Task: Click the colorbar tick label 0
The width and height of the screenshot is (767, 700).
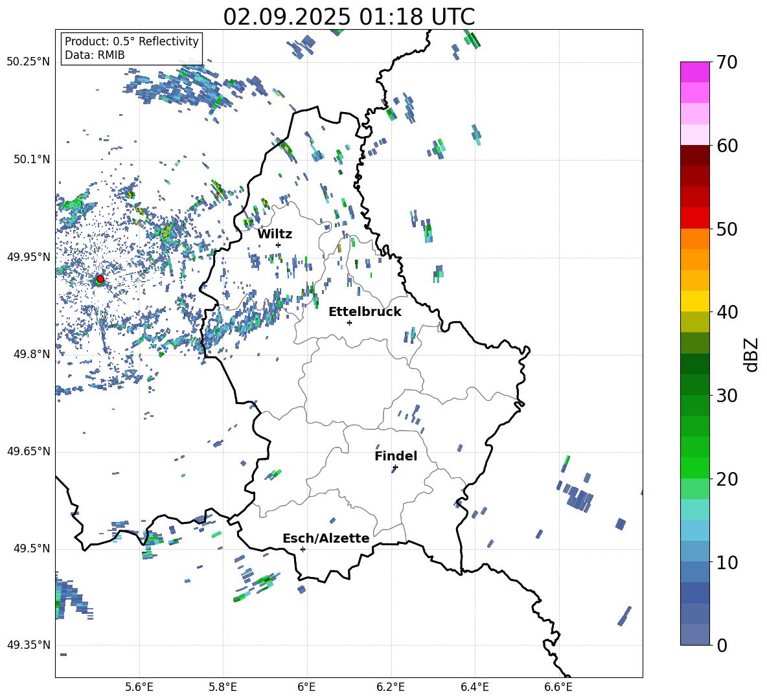Action: click(721, 645)
